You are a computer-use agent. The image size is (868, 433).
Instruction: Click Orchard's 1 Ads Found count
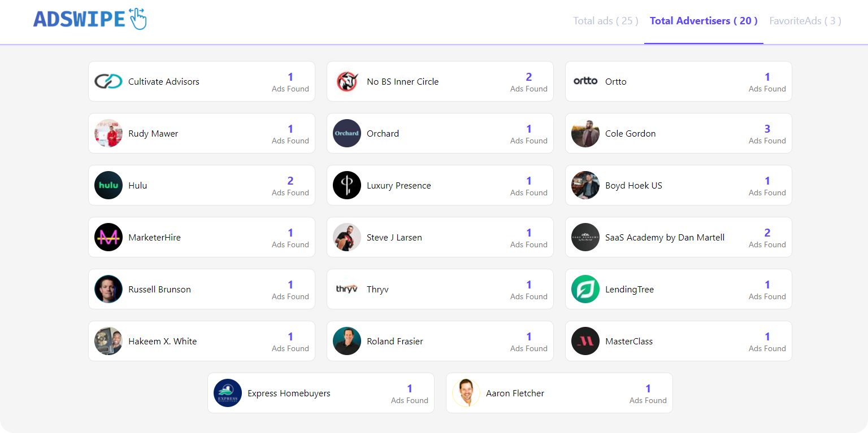(x=529, y=134)
